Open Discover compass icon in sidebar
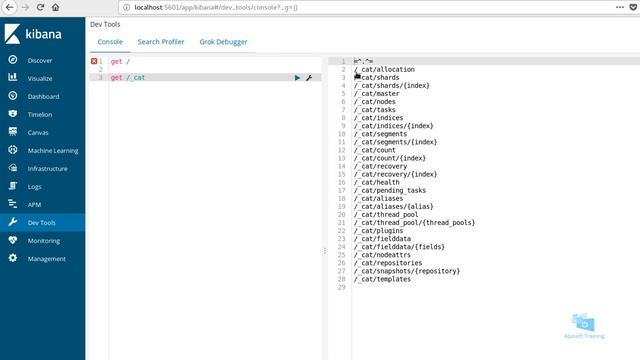 pyautogui.click(x=13, y=60)
